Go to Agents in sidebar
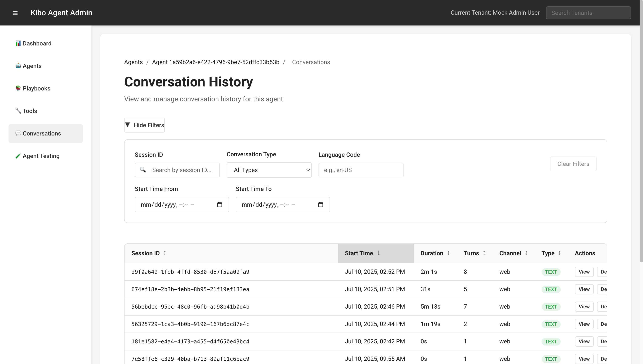 pos(46,66)
